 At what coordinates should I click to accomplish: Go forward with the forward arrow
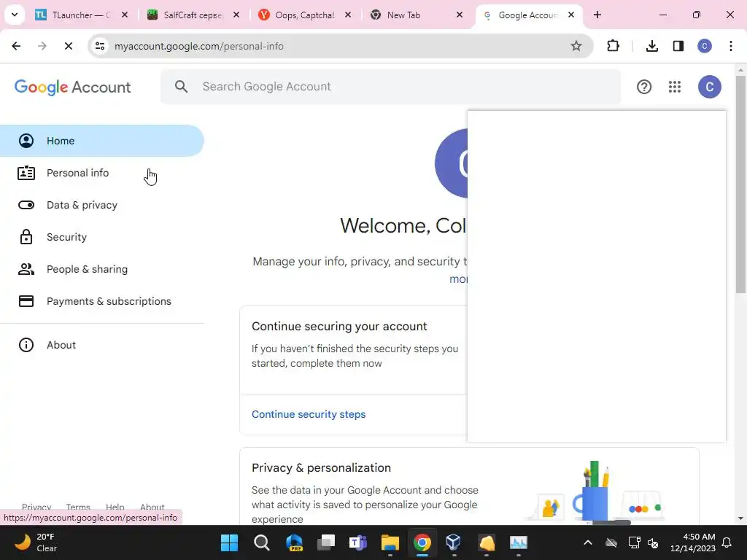[x=42, y=46]
